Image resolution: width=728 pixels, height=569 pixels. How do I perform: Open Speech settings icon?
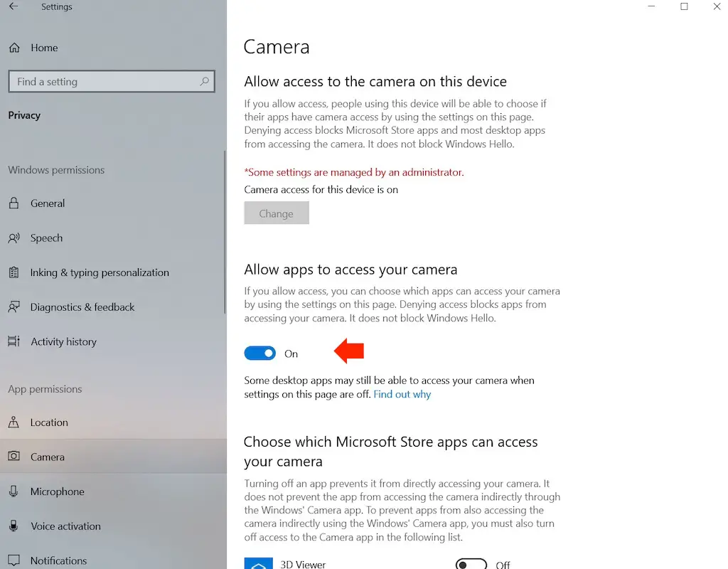click(x=14, y=238)
